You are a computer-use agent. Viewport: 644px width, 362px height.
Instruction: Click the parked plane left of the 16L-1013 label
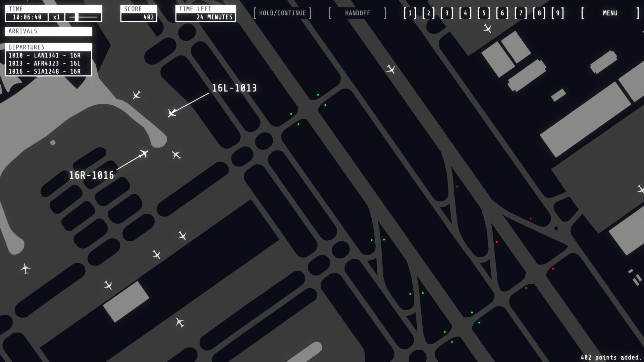(137, 95)
